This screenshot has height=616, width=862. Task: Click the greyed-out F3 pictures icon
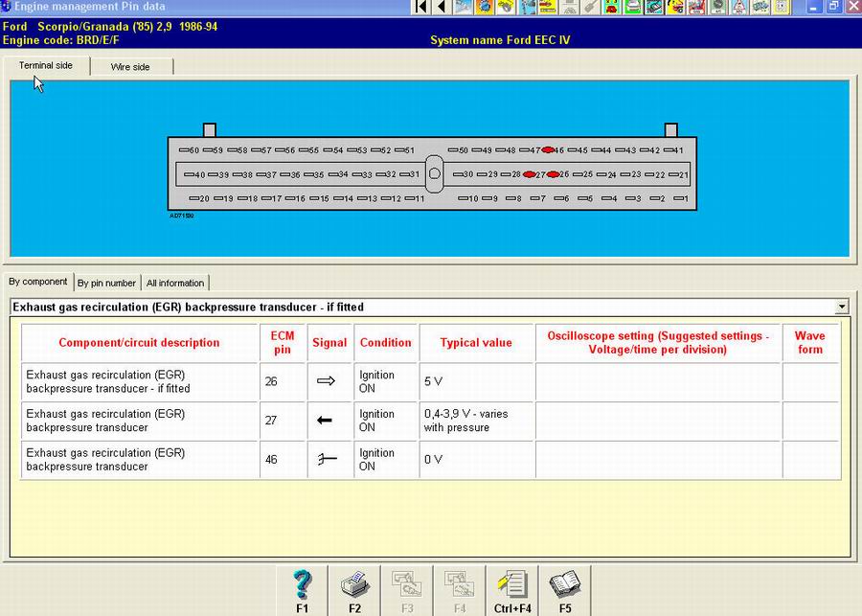tap(407, 584)
